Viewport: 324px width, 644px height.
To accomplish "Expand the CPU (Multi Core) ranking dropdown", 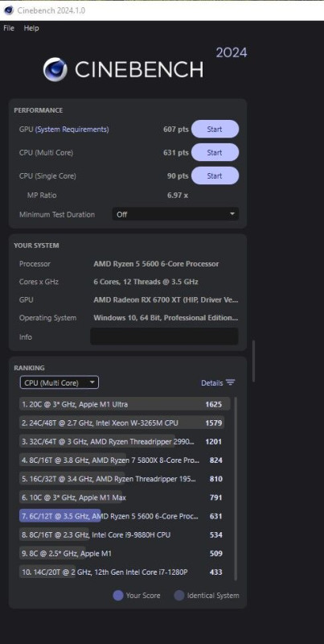I will pos(59,382).
